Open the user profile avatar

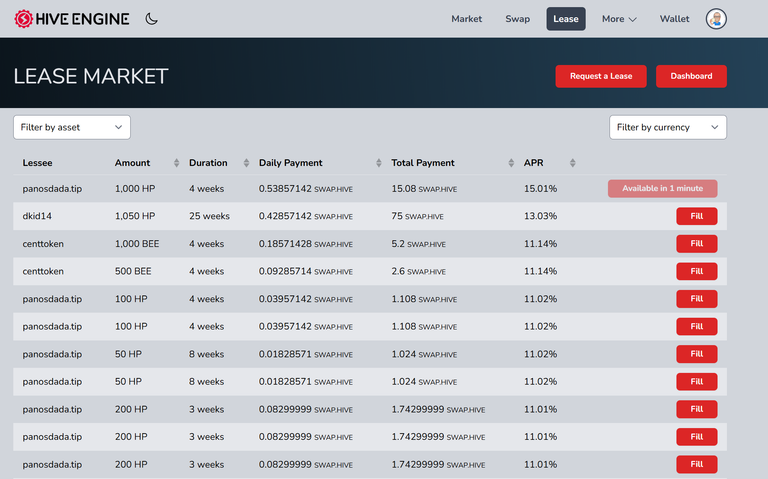716,19
